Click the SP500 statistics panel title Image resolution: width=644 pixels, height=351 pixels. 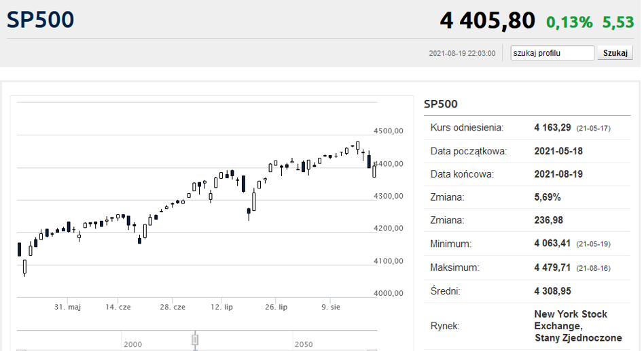pos(440,104)
